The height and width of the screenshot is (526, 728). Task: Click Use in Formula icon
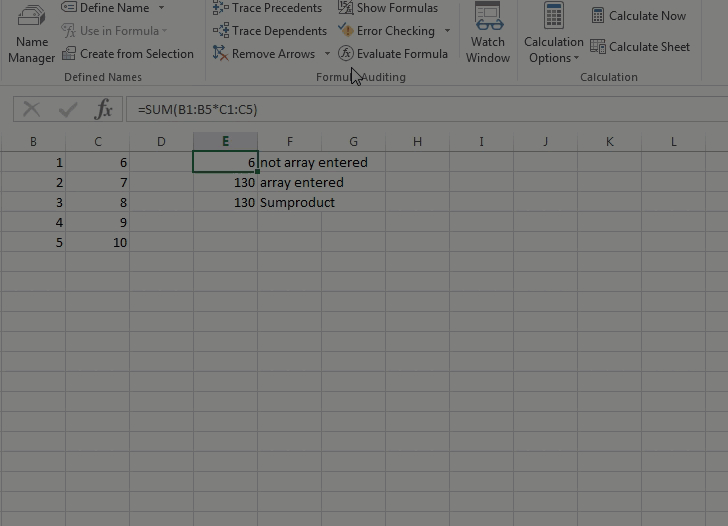[x=69, y=31]
